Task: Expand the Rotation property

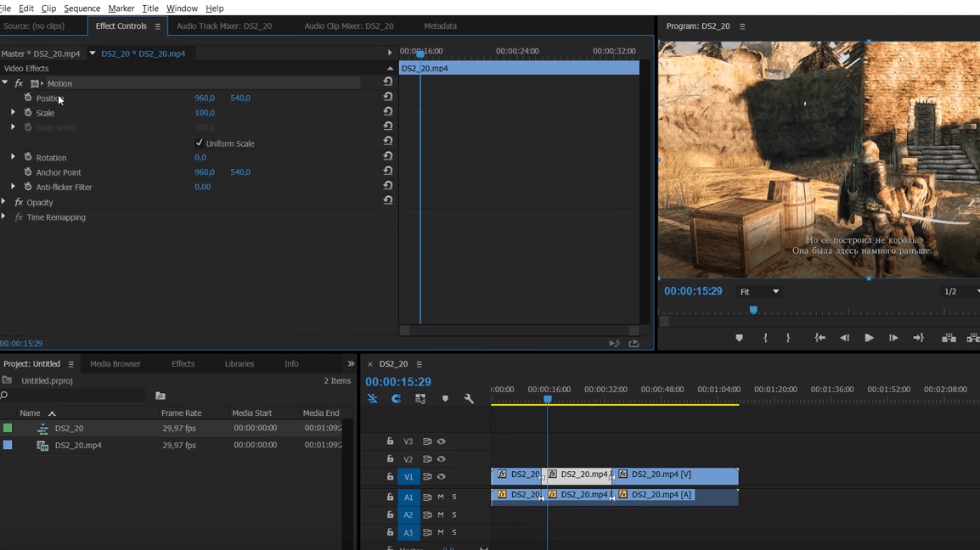Action: point(13,157)
